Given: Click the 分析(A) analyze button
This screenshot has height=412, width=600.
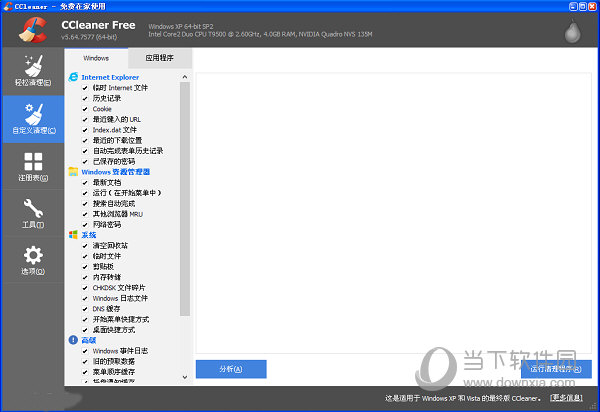Looking at the screenshot, I should click(231, 369).
